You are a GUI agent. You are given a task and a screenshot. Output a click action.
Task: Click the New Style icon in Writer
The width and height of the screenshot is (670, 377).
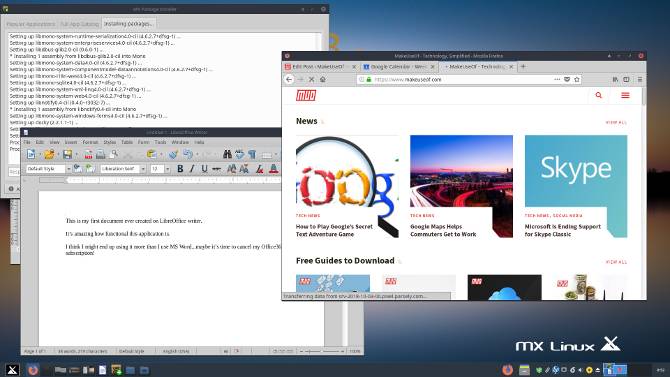click(x=90, y=169)
